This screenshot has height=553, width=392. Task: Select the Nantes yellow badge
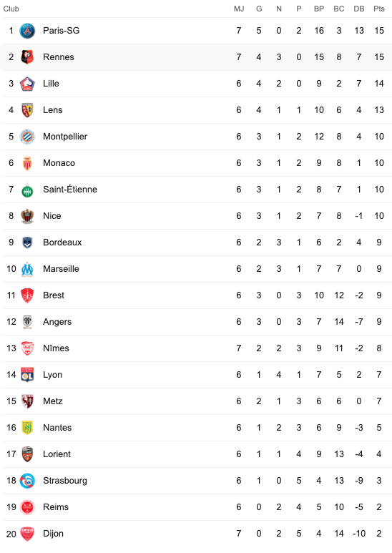[x=27, y=428]
